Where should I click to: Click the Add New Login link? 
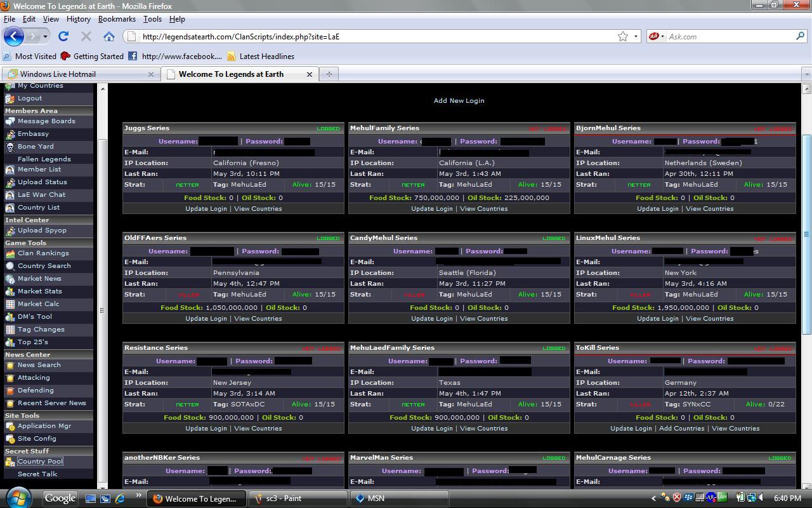pyautogui.click(x=459, y=100)
